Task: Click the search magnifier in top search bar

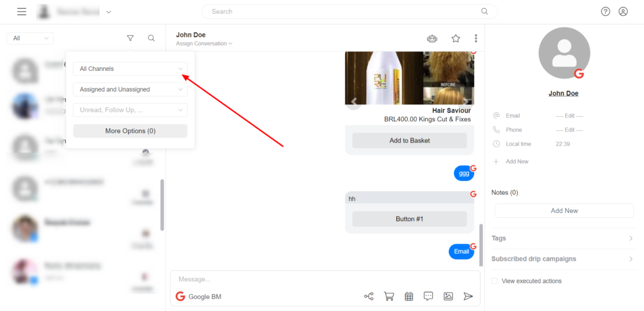Action: click(x=485, y=11)
